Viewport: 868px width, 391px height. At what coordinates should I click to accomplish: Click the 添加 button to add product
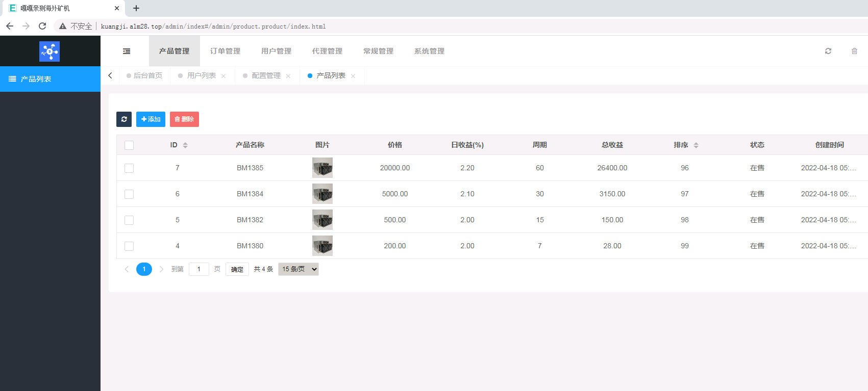(151, 119)
